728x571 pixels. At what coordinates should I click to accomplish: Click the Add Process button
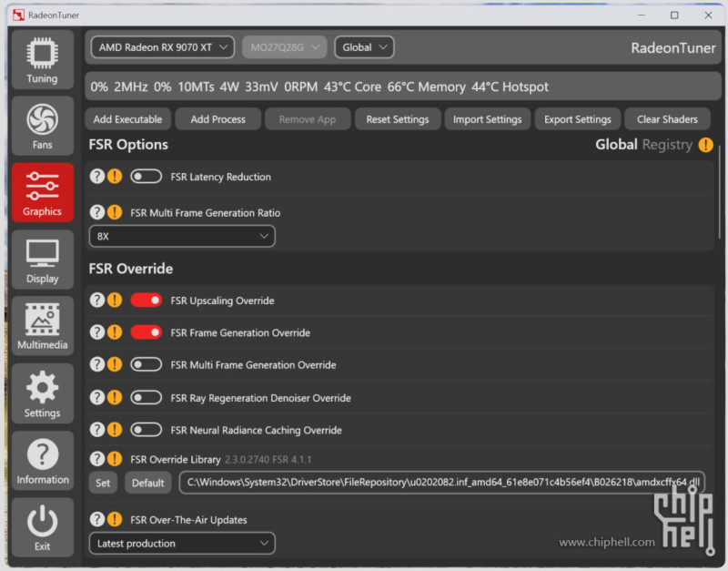(x=217, y=119)
